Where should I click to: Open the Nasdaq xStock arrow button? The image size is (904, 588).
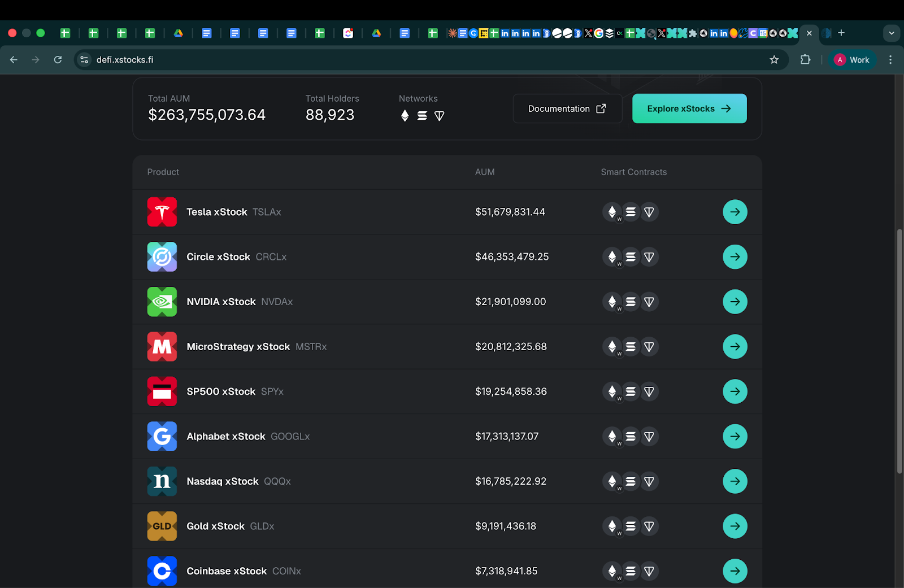click(x=735, y=481)
